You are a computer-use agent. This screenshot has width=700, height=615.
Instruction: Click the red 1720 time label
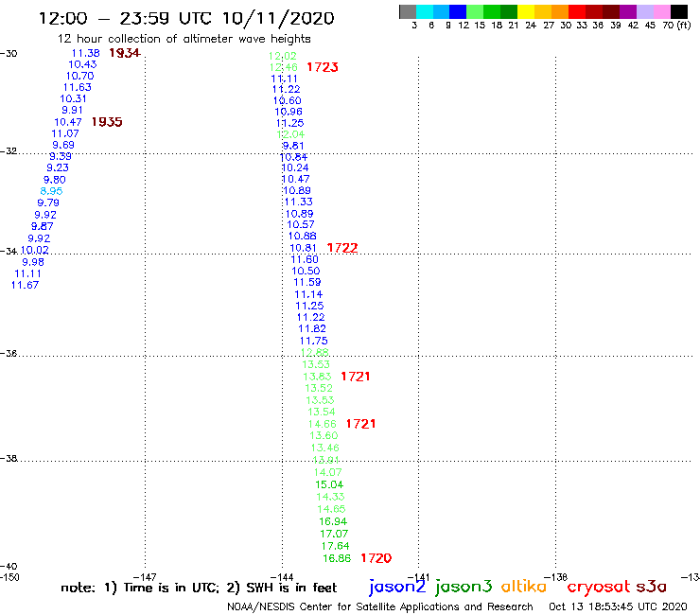tap(376, 558)
